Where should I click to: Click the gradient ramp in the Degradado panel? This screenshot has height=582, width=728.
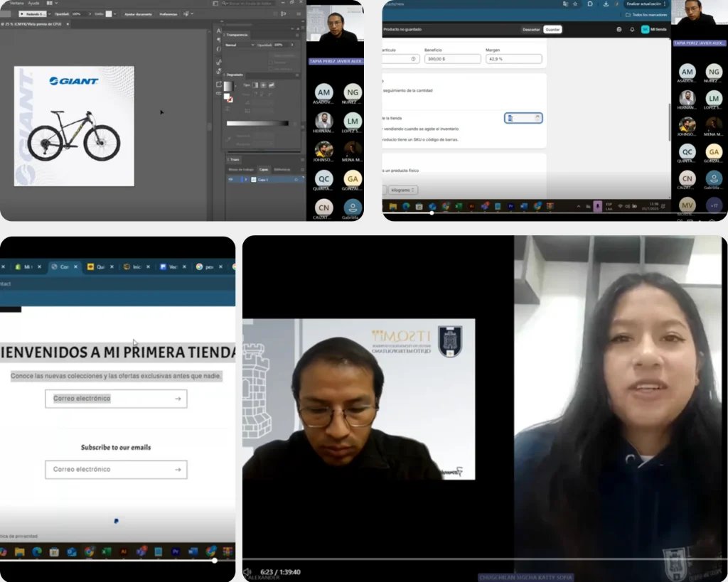(x=257, y=123)
